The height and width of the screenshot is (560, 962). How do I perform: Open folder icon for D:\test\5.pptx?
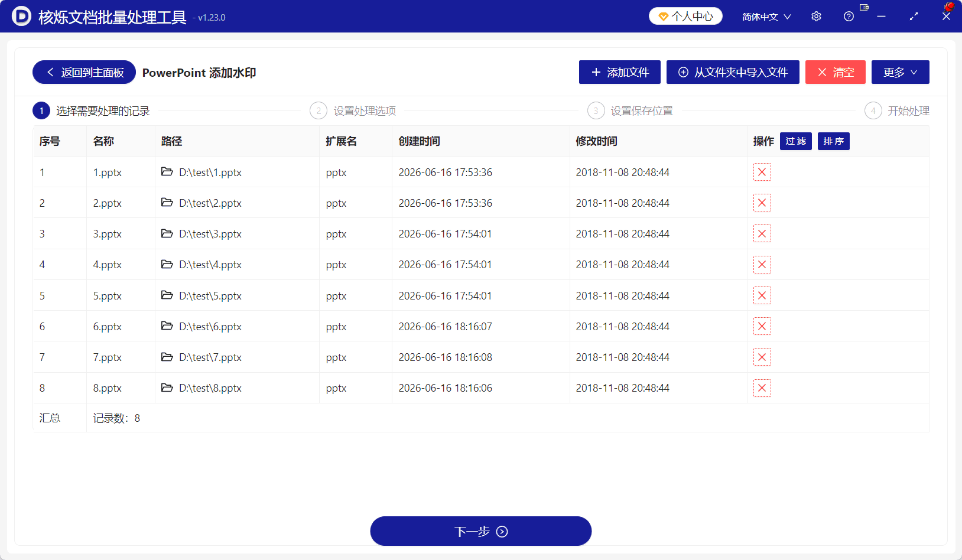point(167,295)
